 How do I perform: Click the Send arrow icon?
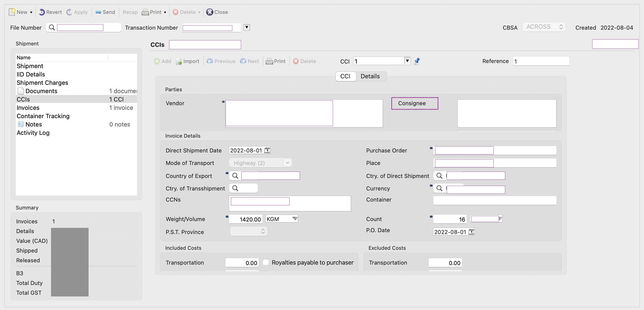point(99,12)
